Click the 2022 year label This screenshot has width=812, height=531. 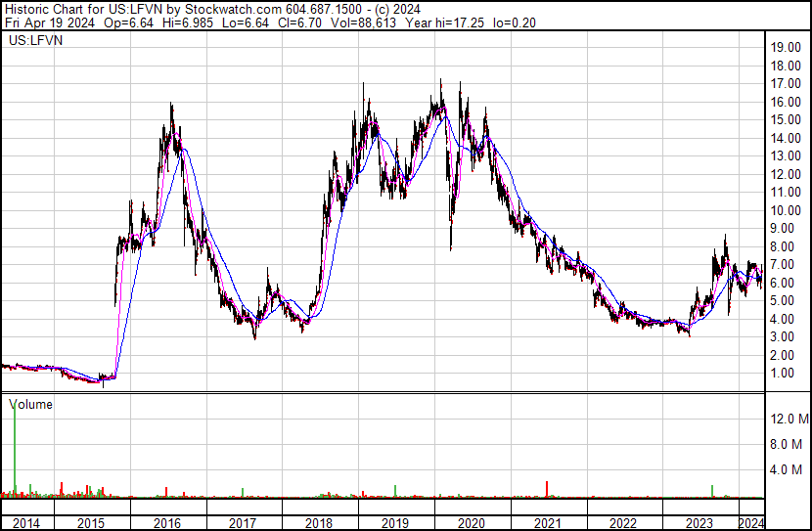(x=623, y=523)
